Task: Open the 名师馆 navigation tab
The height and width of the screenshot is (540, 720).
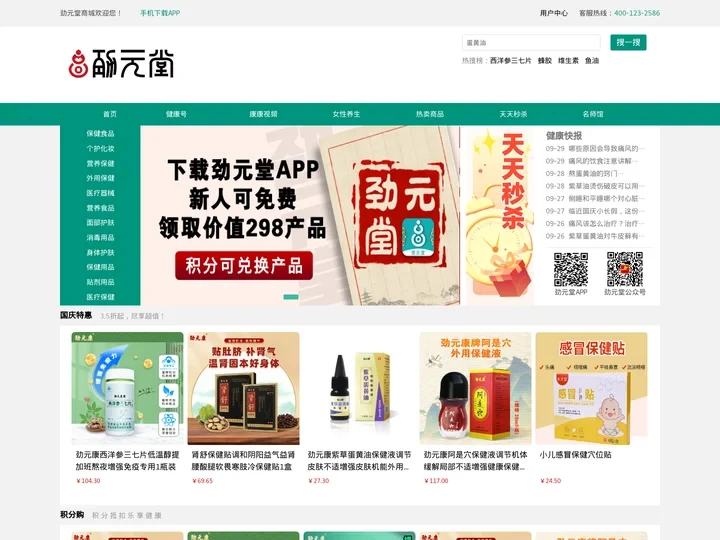Action: [593, 114]
